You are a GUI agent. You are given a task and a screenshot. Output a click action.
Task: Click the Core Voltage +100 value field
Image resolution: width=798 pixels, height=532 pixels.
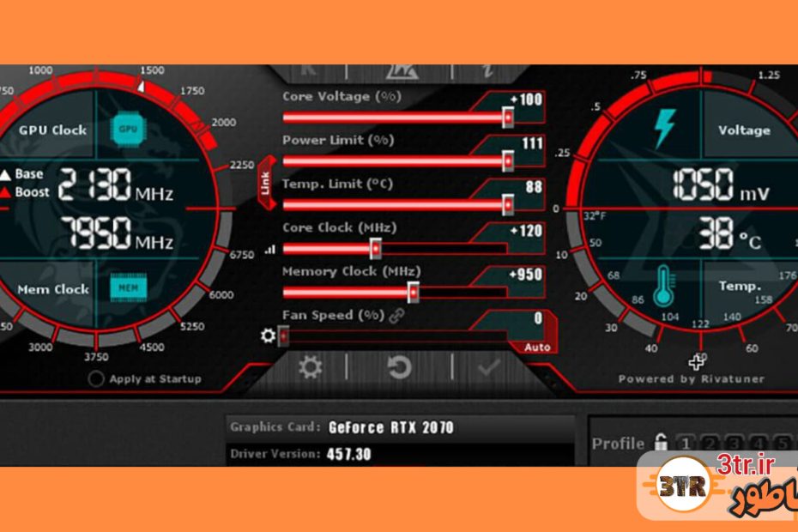tap(524, 100)
